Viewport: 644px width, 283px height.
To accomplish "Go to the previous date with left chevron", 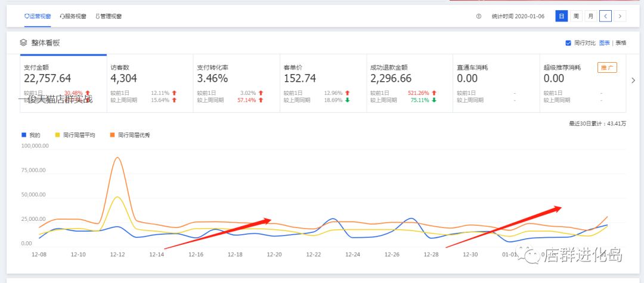I will click(x=605, y=17).
